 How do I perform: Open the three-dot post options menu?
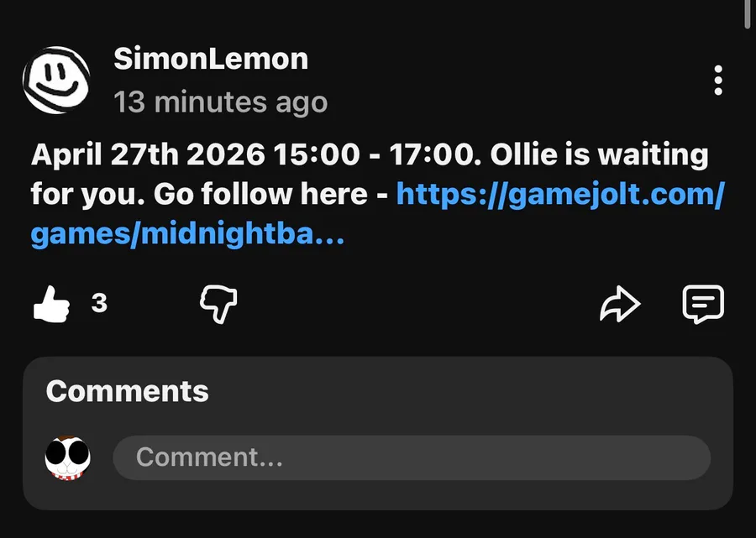717,81
